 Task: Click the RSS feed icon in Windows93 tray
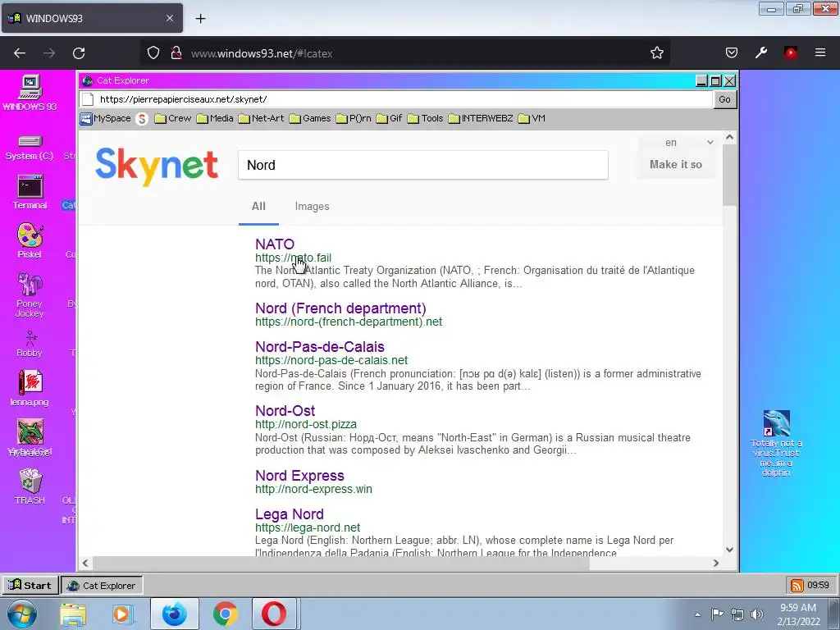tap(797, 586)
